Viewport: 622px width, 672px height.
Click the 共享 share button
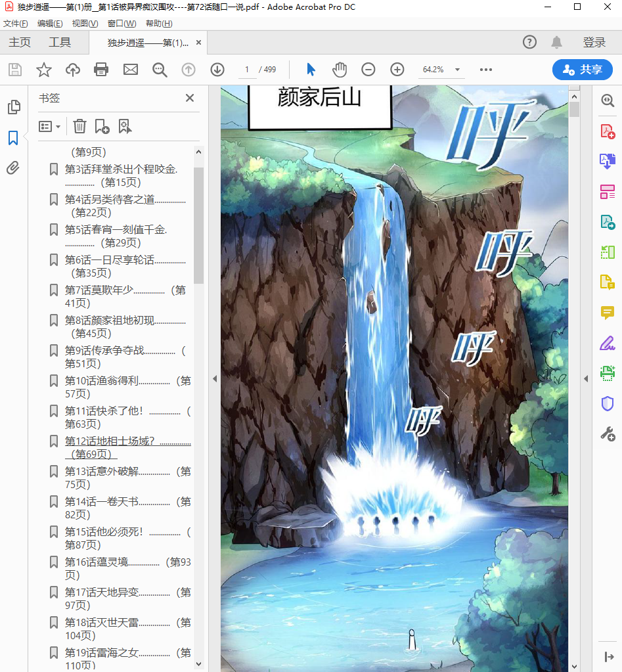pyautogui.click(x=582, y=70)
